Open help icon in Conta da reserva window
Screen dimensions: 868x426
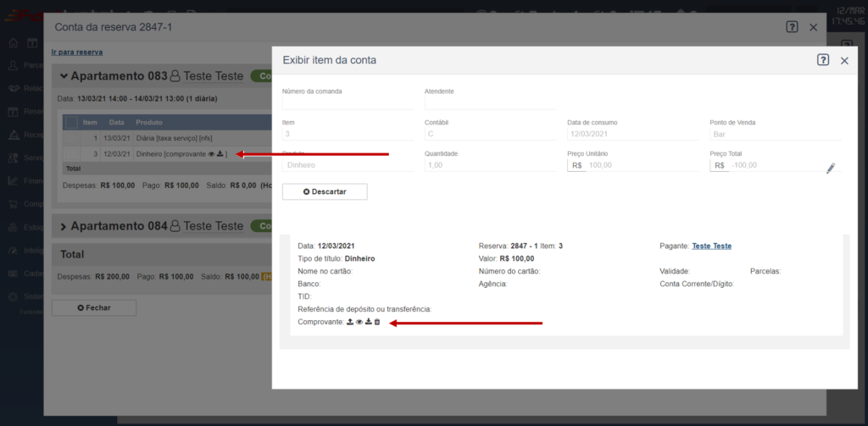tap(792, 27)
